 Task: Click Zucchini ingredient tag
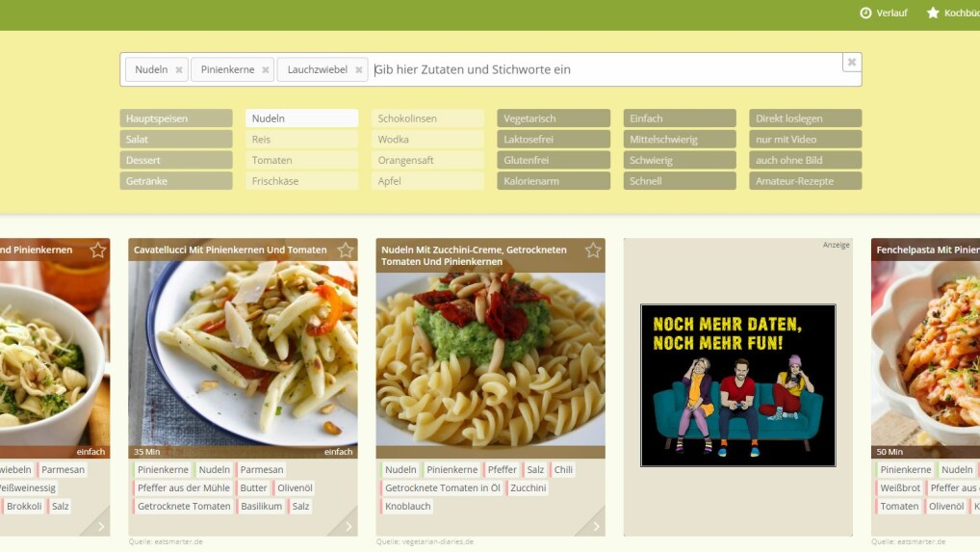point(528,487)
